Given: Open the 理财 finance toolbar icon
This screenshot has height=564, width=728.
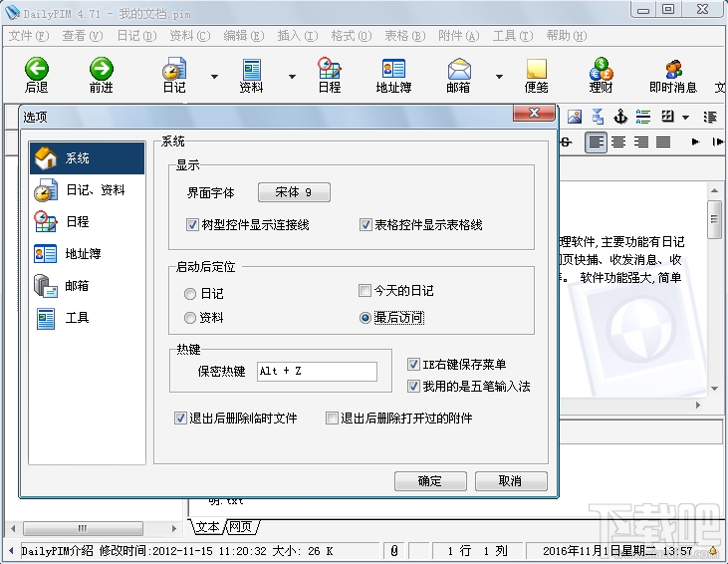Looking at the screenshot, I should tap(601, 69).
